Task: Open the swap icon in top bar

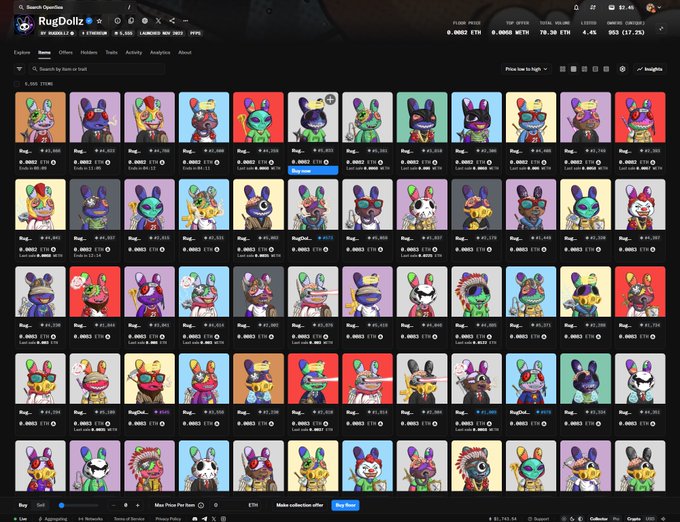Action: click(x=593, y=7)
